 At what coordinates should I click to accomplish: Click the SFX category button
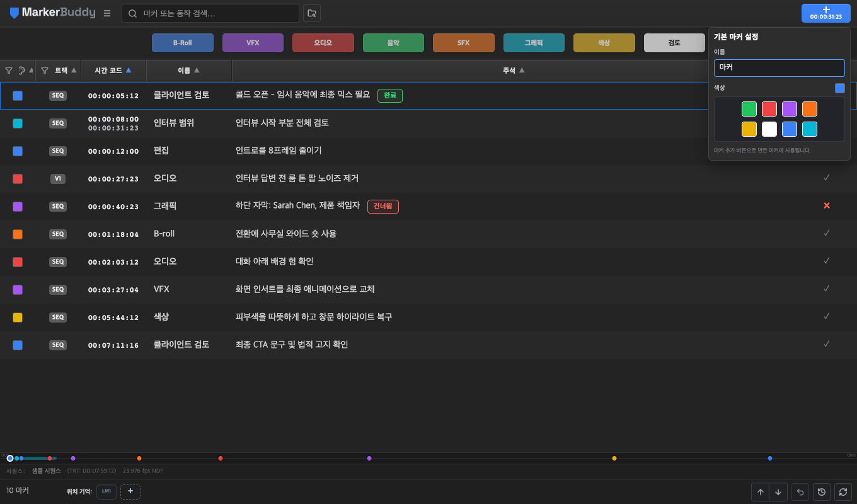464,43
